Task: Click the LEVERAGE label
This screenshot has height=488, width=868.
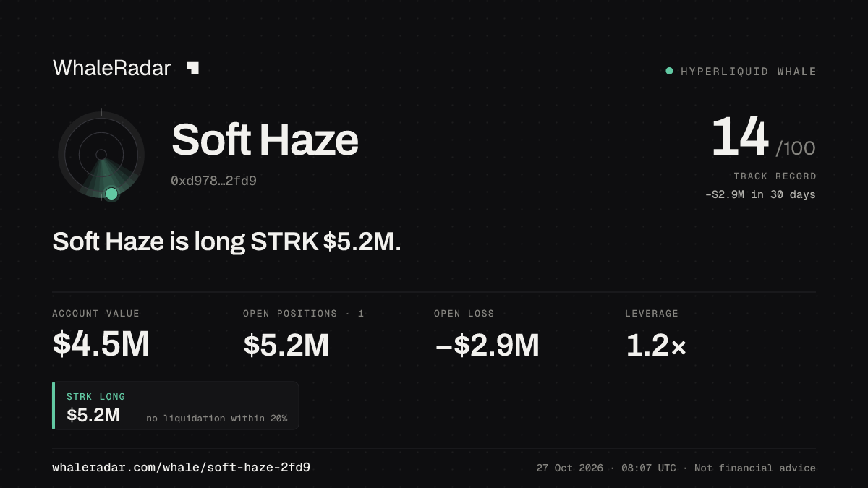Action: (x=652, y=314)
